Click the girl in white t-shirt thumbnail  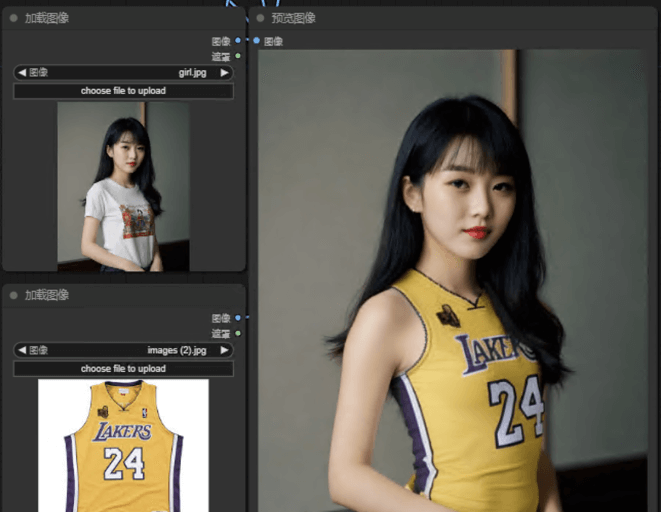click(x=123, y=186)
